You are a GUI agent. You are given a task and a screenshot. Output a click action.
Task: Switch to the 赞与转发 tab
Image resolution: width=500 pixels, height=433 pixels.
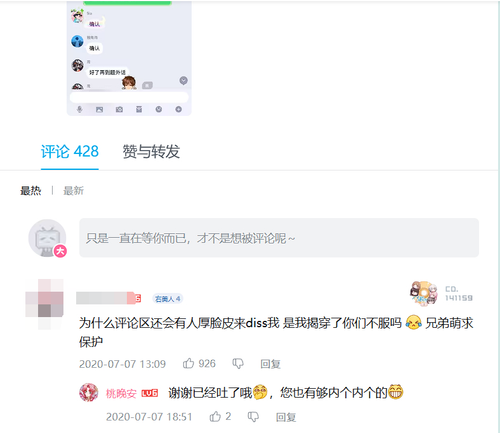pyautogui.click(x=151, y=152)
